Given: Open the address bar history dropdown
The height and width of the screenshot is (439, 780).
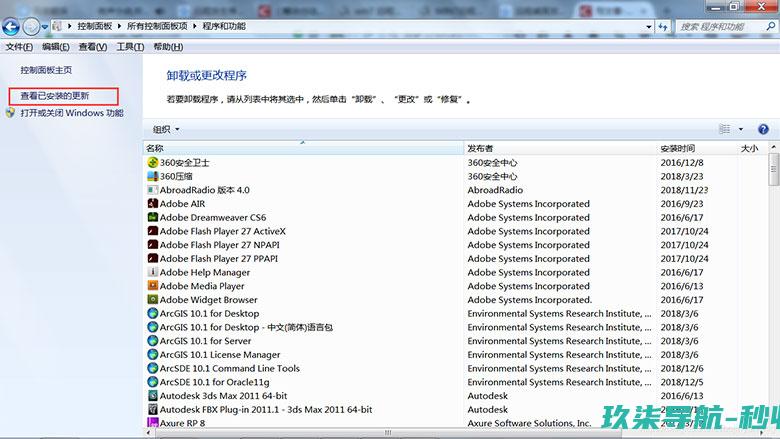Looking at the screenshot, I should coord(649,26).
